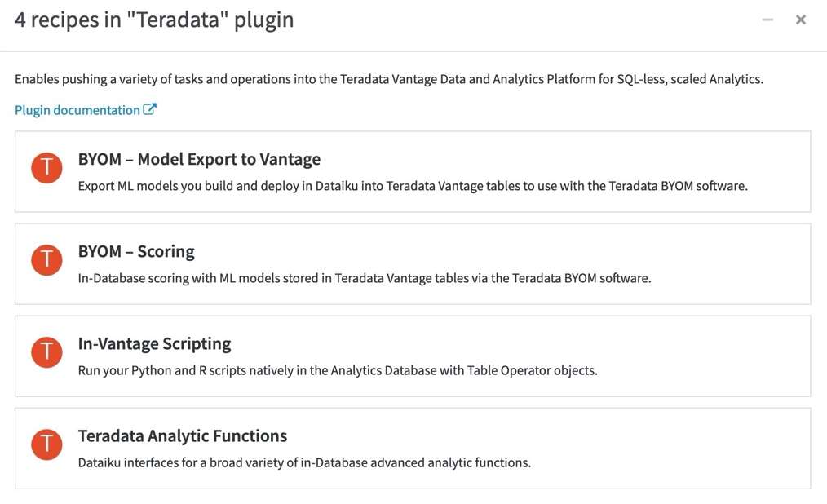The image size is (827, 504).
Task: Select the Teradata icon for In-Vantage Scripting
Action: coord(46,351)
